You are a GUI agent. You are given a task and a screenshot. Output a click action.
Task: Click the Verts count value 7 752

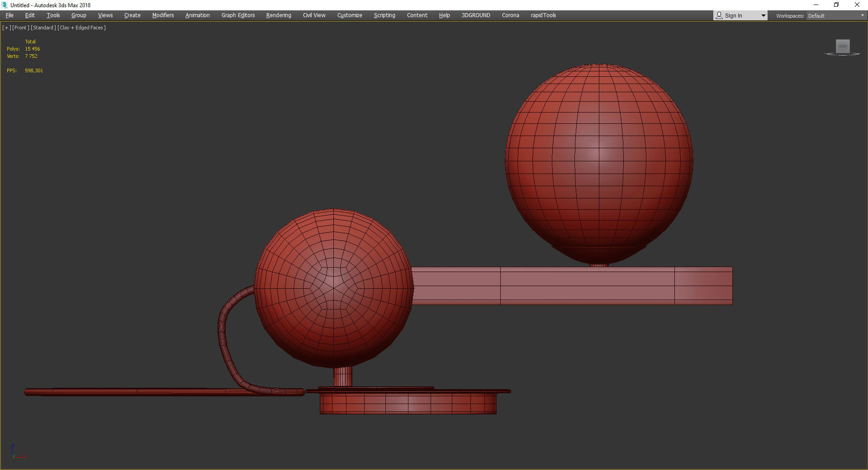pyautogui.click(x=31, y=56)
